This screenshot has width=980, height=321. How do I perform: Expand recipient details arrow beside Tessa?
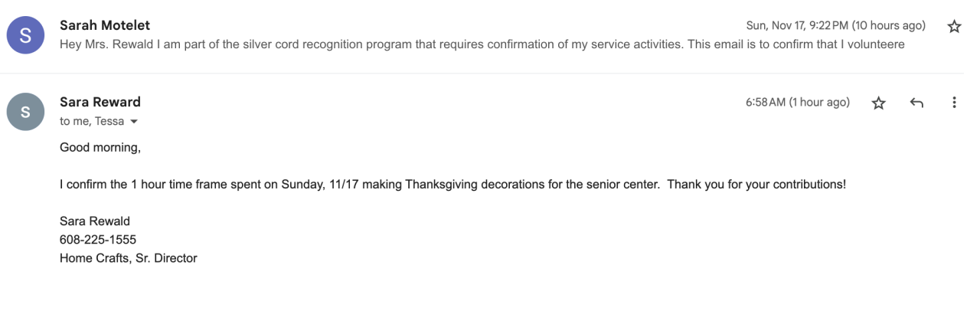pyautogui.click(x=134, y=122)
